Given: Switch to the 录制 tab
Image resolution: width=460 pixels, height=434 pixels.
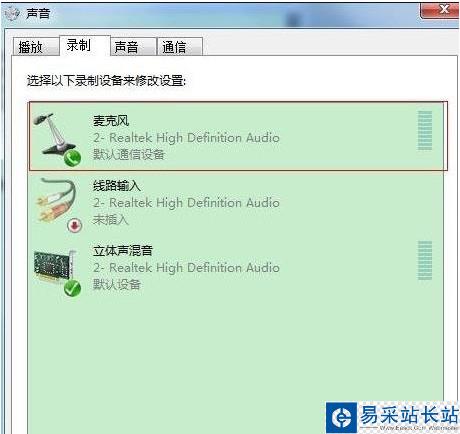Looking at the screenshot, I should pos(85,45).
